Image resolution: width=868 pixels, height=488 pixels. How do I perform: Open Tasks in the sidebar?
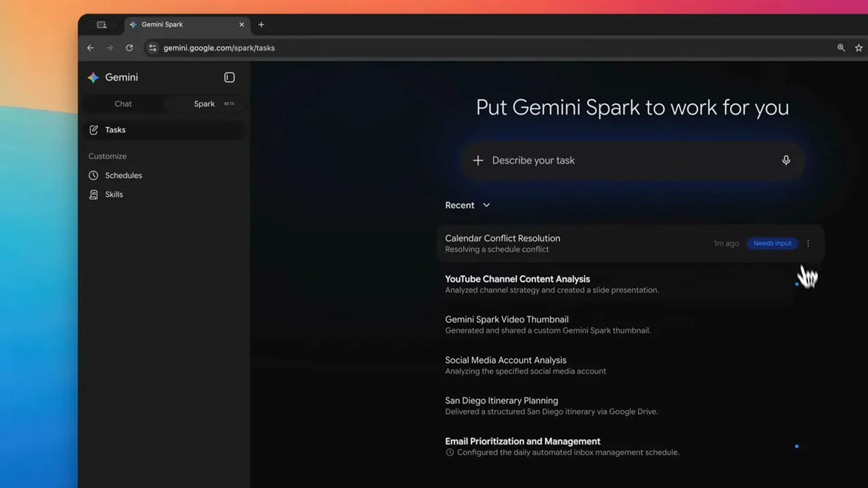coord(164,130)
